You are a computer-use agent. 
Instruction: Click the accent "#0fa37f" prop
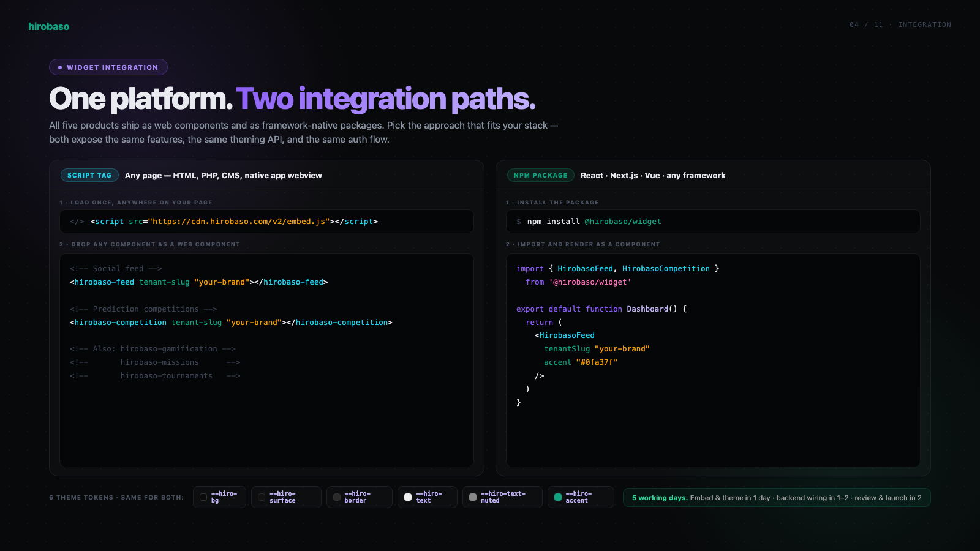coord(581,362)
